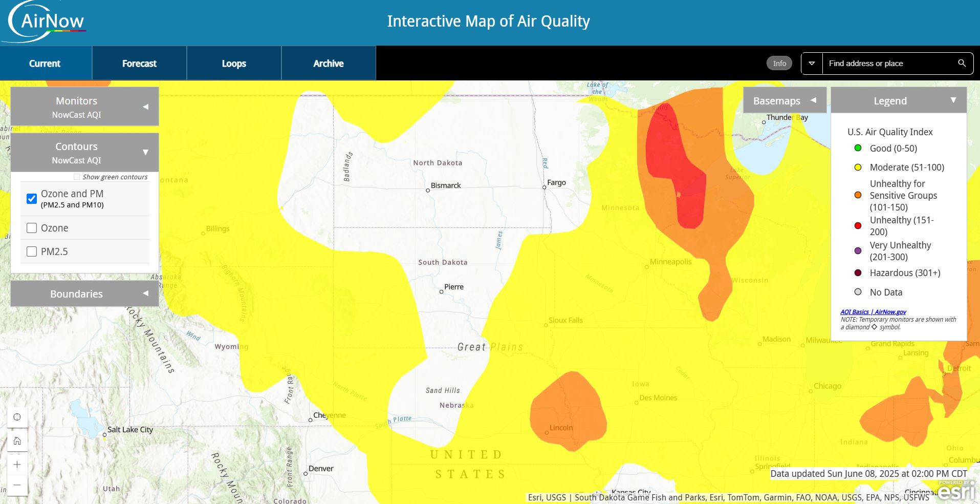The image size is (980, 504).
Task: Expand the Basemaps panel
Action: point(785,100)
